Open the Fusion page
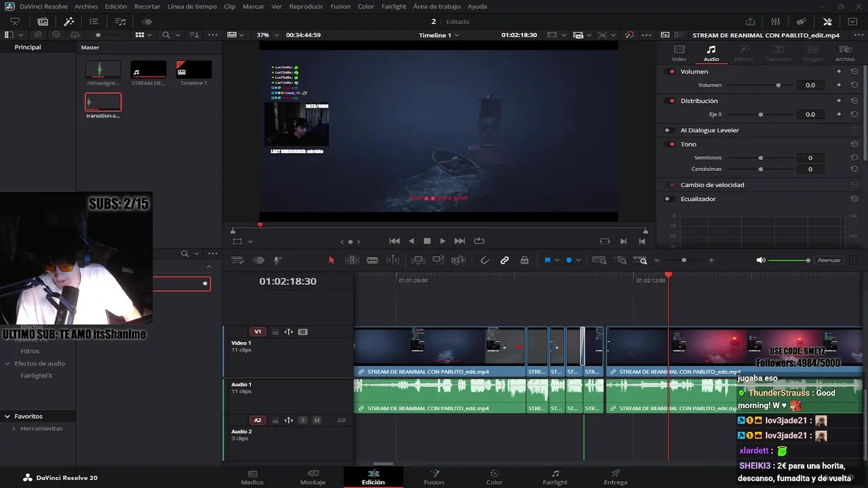The width and height of the screenshot is (868, 488). click(x=434, y=477)
